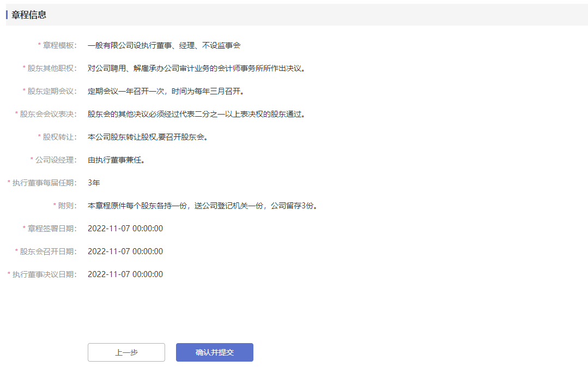Click the 确认并提交 button
588x384 pixels.
click(214, 352)
